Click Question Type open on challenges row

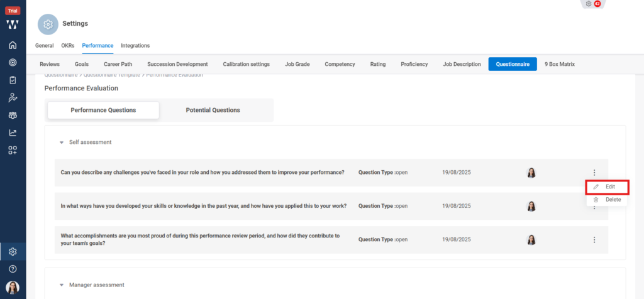(383, 172)
